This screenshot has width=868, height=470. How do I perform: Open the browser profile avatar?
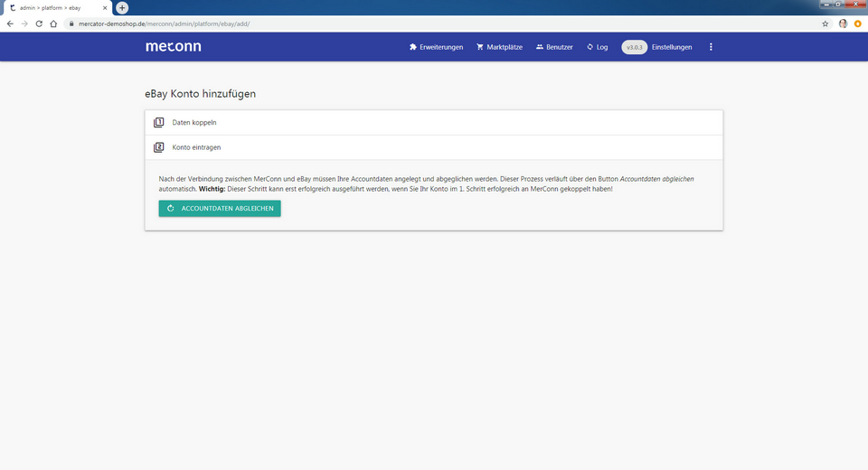[843, 23]
